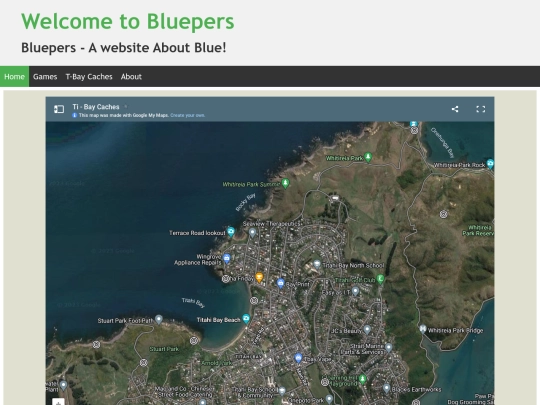
Task: Click the Stuart Park Foot Path pin
Action: tap(158, 320)
